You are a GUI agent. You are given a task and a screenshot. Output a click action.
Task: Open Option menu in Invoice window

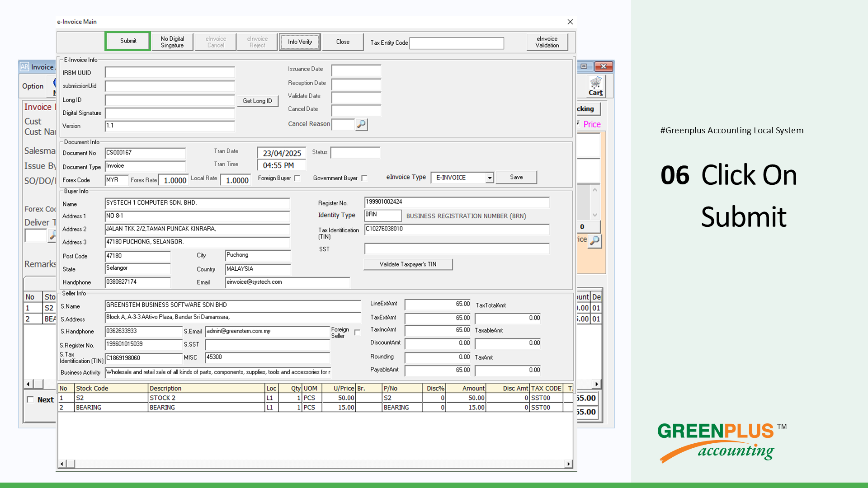[33, 86]
